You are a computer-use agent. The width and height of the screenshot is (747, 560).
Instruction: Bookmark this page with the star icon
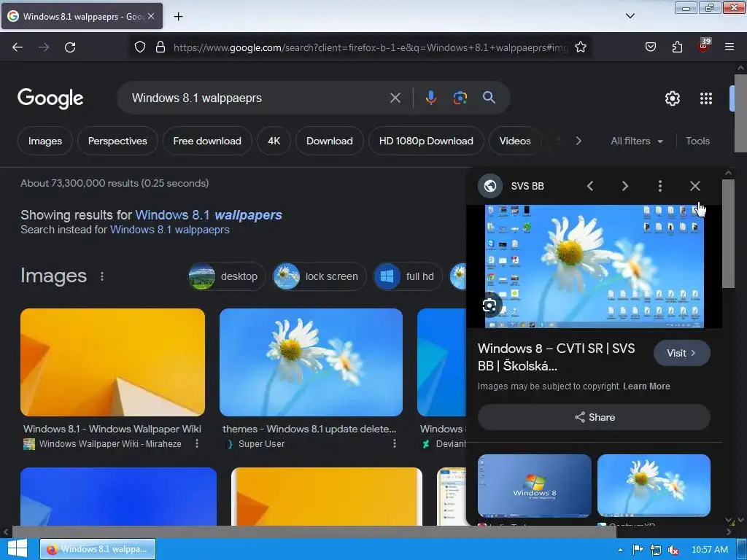pyautogui.click(x=580, y=47)
